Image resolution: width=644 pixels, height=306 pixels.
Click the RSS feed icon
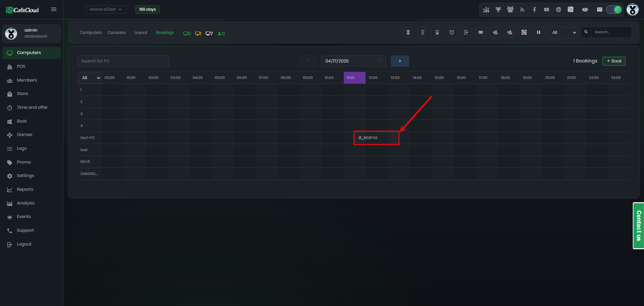click(522, 9)
